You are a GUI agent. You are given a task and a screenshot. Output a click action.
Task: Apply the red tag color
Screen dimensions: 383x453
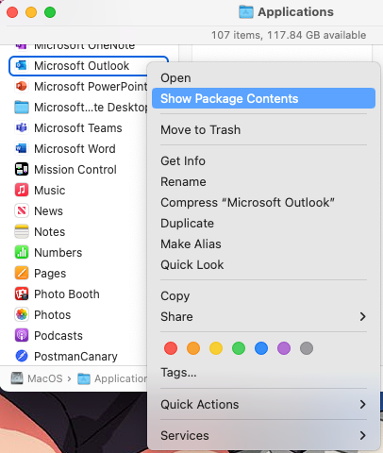tap(171, 348)
